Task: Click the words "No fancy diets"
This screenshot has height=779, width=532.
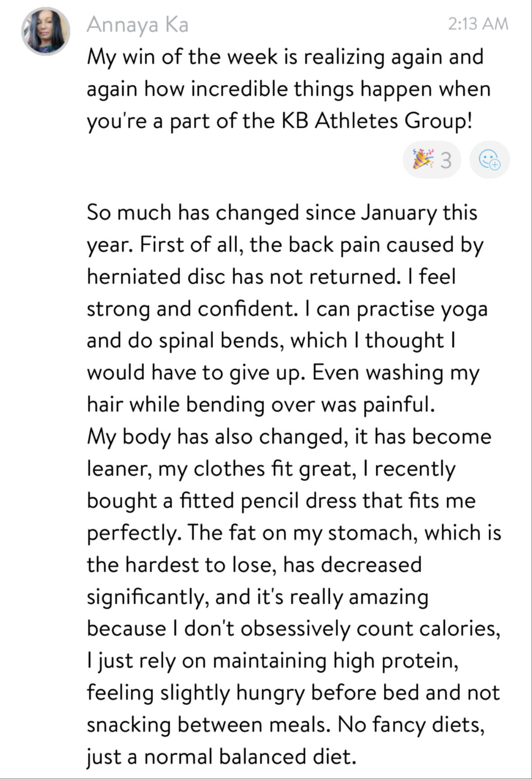Action: (x=410, y=724)
